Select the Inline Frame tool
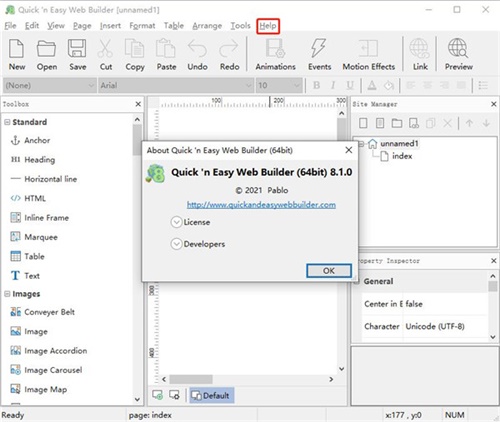This screenshot has height=422, width=500. click(40, 218)
